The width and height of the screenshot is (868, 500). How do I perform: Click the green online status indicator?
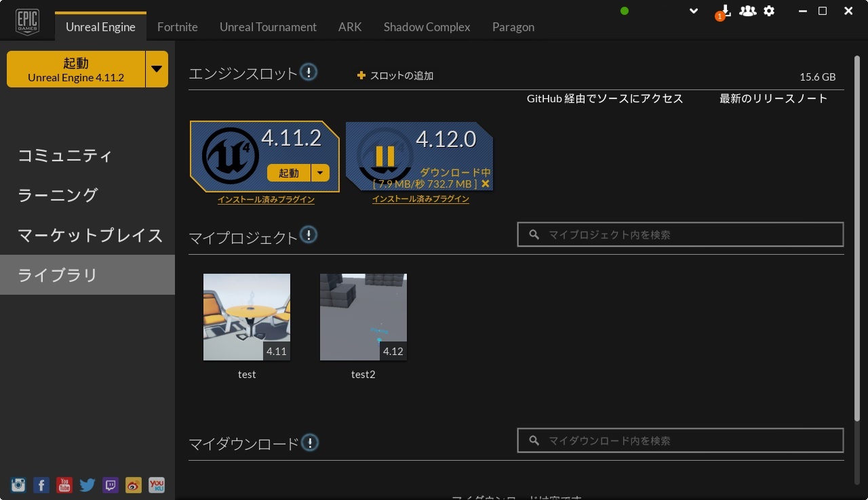pos(625,11)
